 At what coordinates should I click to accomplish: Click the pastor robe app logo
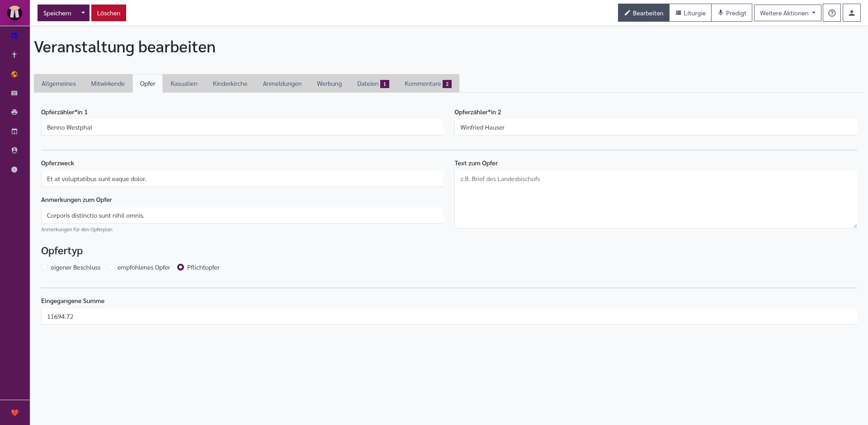[x=14, y=13]
